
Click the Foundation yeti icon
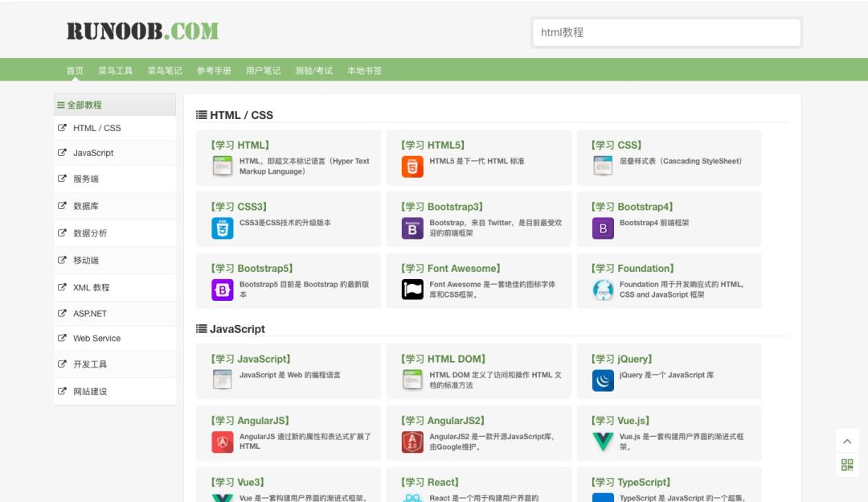(603, 290)
